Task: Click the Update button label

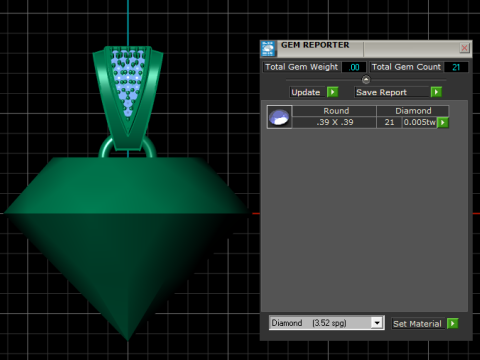Action: click(x=306, y=92)
